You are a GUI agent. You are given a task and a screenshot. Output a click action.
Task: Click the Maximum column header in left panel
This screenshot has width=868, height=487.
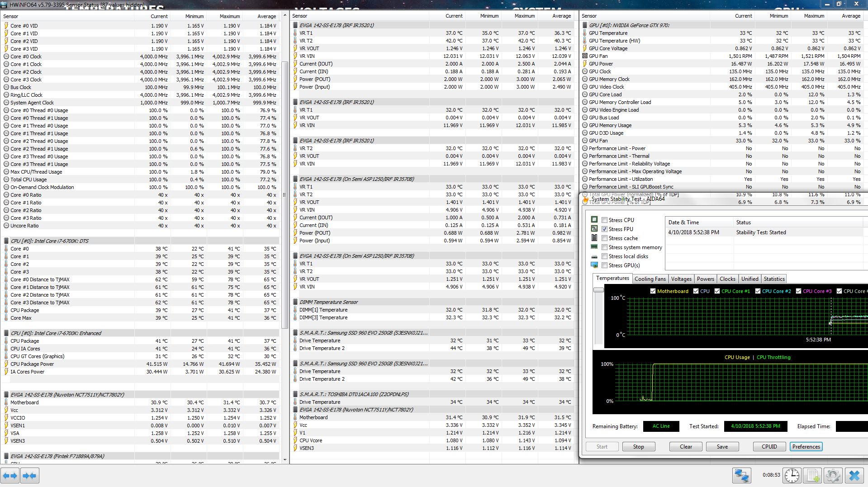point(224,16)
